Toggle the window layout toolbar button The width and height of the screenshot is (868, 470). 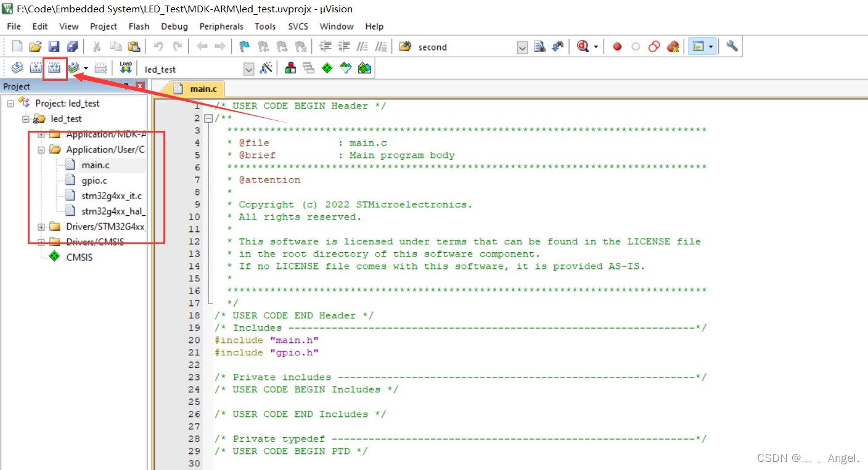698,46
